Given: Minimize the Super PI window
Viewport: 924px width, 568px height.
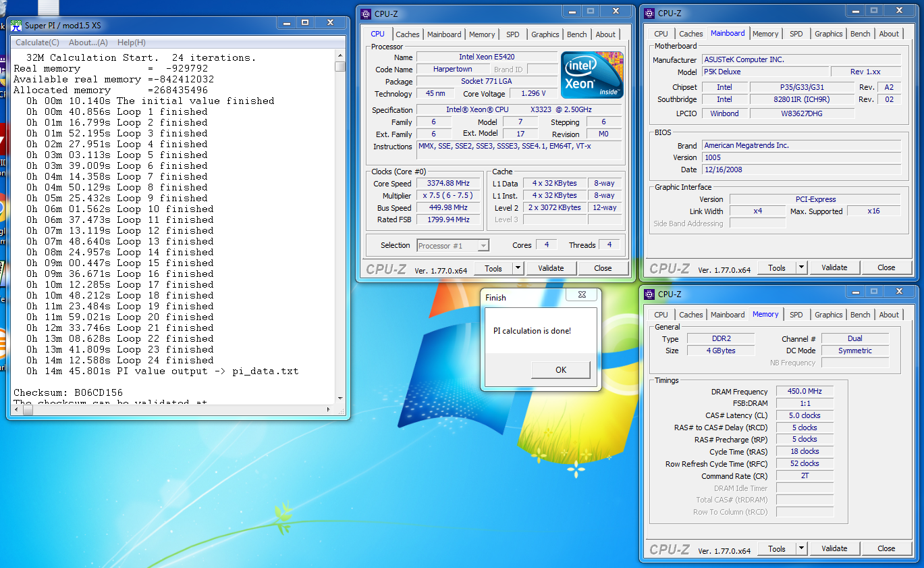Looking at the screenshot, I should click(x=287, y=22).
